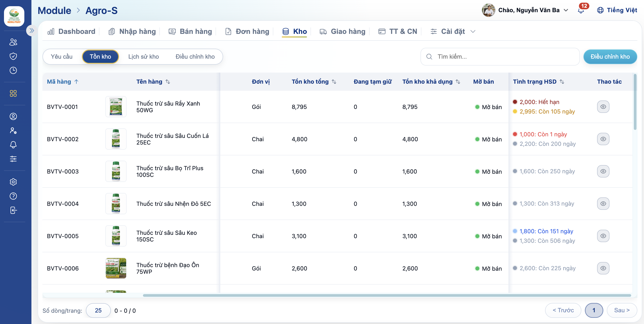
Task: Sort by Mã hàng column arrow
Action: (x=77, y=82)
